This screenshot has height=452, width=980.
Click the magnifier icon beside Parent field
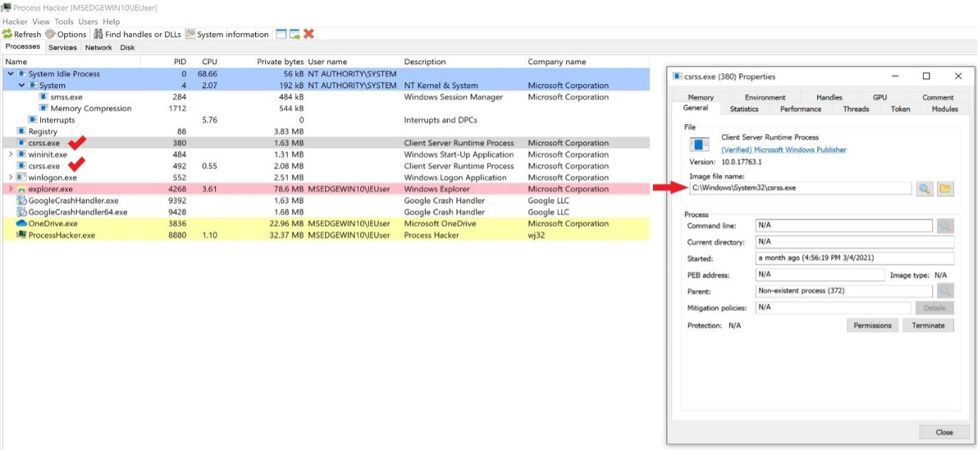coord(945,291)
